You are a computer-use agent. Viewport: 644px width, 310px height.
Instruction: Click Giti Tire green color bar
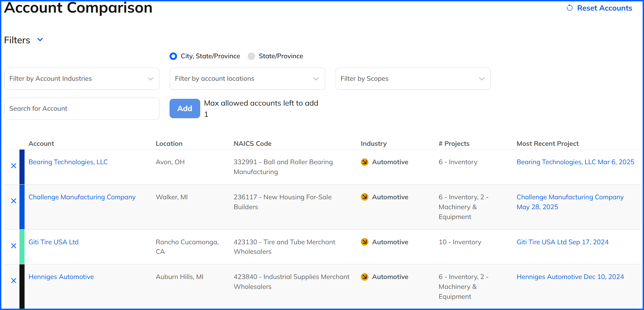tap(22, 247)
